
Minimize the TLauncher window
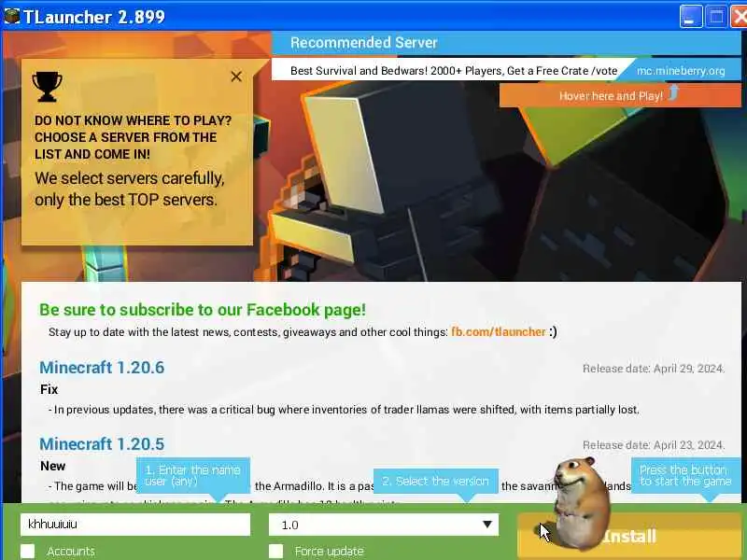[691, 17]
